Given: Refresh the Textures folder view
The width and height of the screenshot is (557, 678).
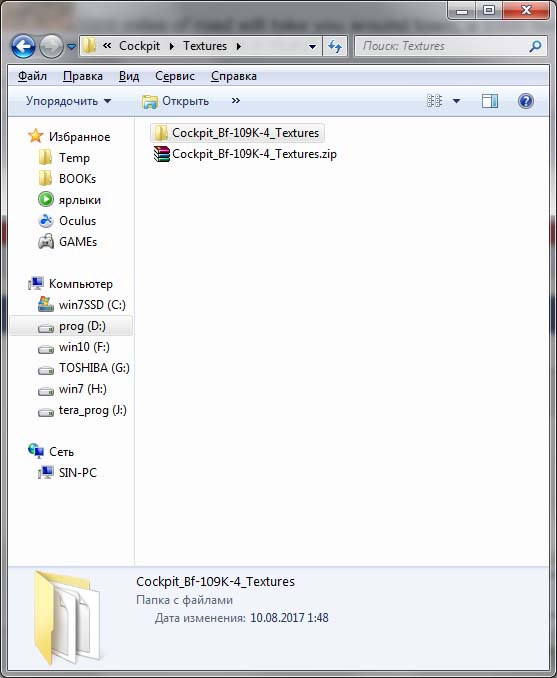Looking at the screenshot, I should point(335,46).
